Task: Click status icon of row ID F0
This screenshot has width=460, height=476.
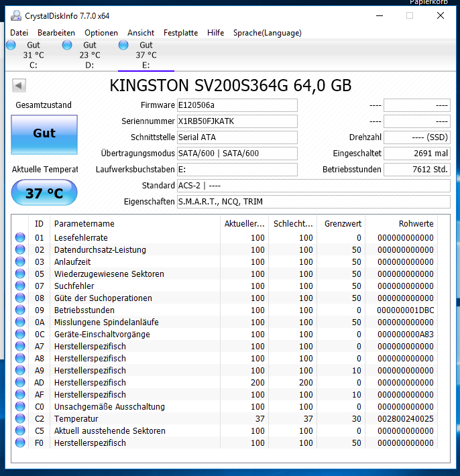Action: coord(20,442)
